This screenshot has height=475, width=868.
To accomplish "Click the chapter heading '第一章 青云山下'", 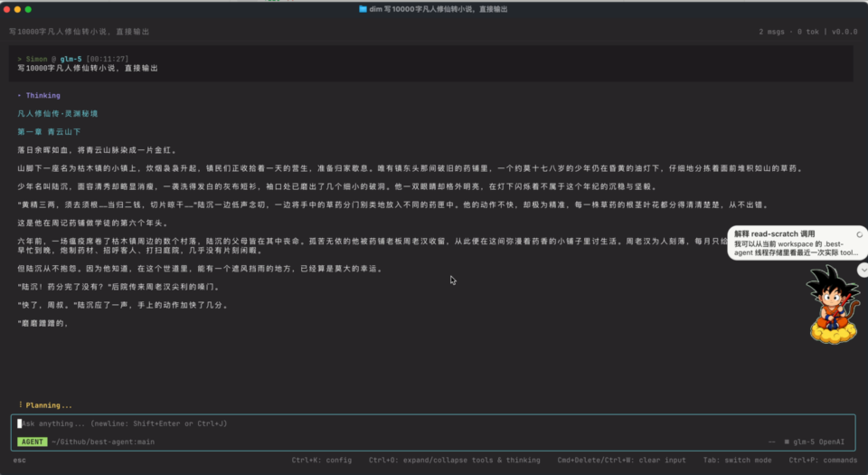I will pos(49,132).
